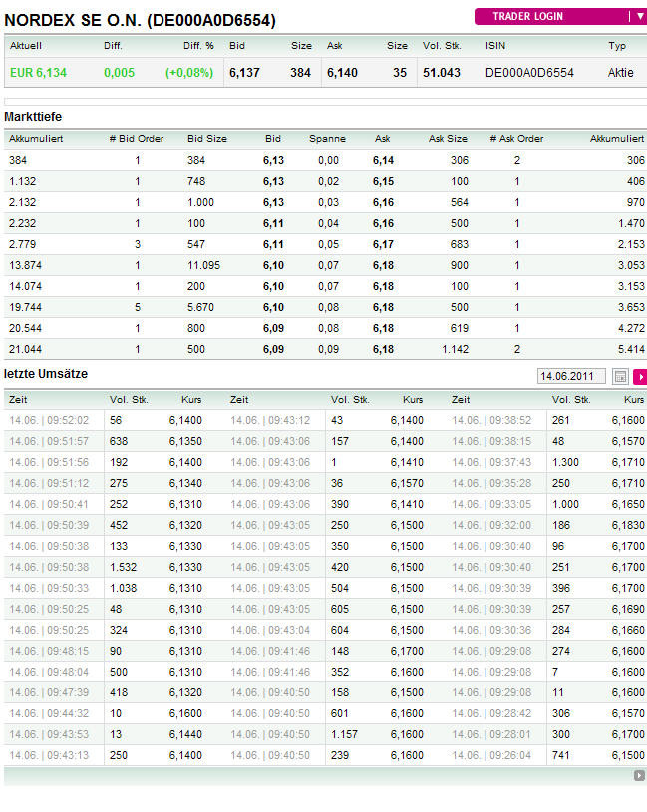Click the Markttiefe section heading
The image size is (647, 812).
[33, 117]
